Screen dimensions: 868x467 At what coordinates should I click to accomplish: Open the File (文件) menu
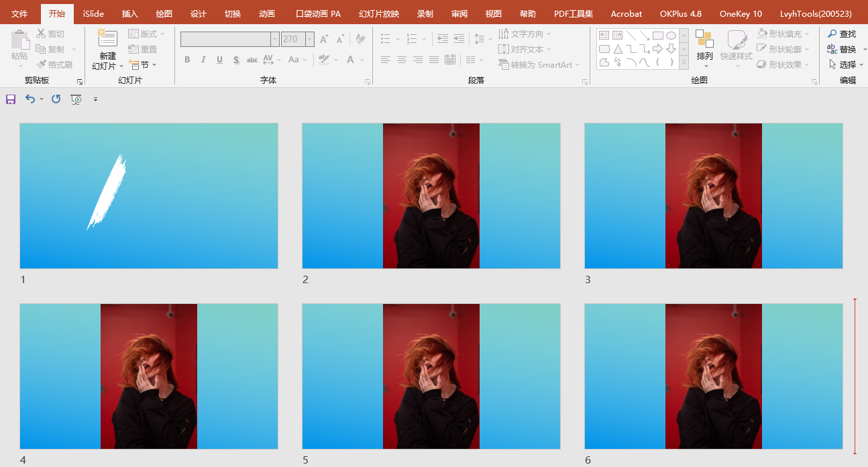(x=19, y=13)
